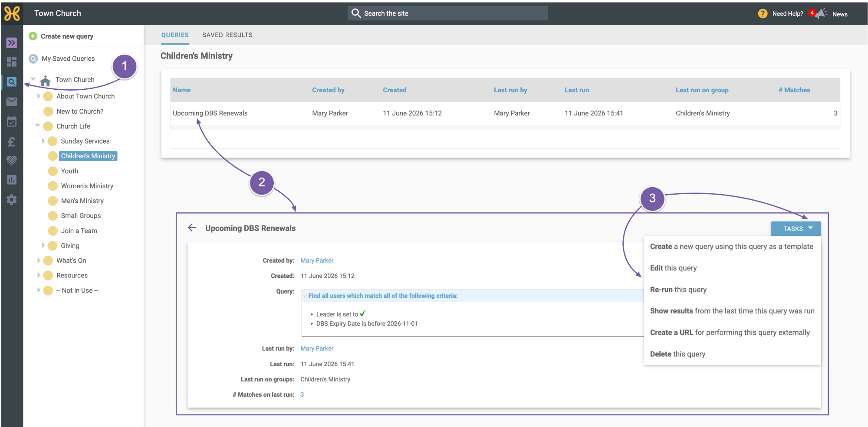Open the Mary Parker Last run by link
This screenshot has width=868, height=427.
317,349
